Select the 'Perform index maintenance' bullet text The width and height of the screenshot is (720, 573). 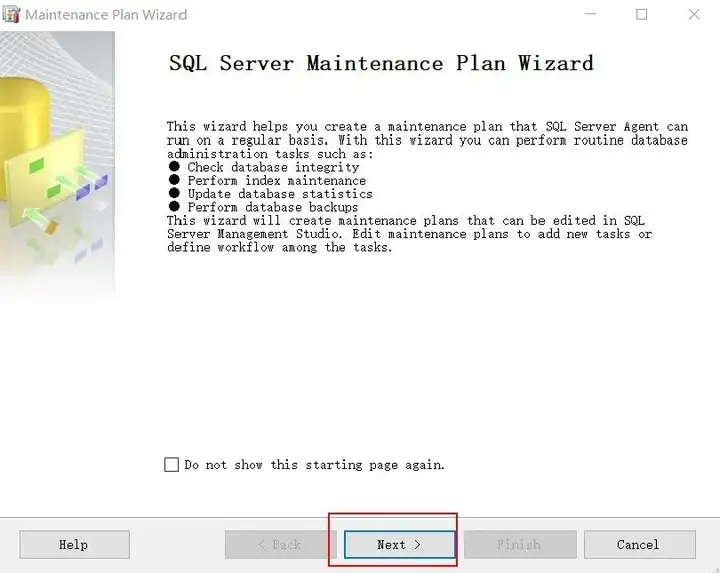pyautogui.click(x=276, y=181)
